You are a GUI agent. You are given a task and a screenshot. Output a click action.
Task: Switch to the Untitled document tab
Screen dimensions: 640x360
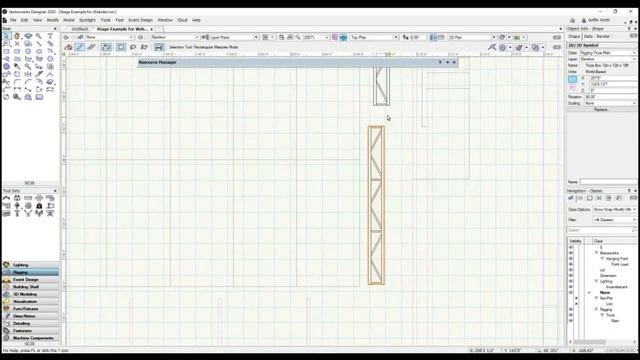[80, 29]
